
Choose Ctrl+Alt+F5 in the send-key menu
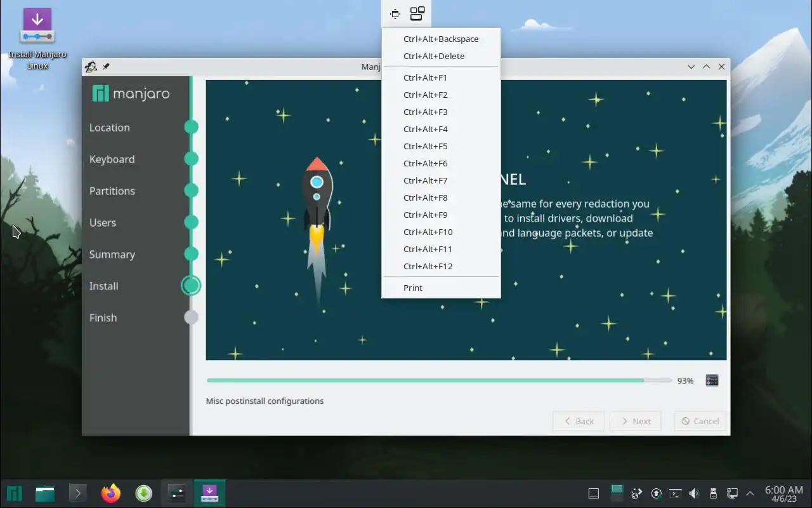click(441, 146)
